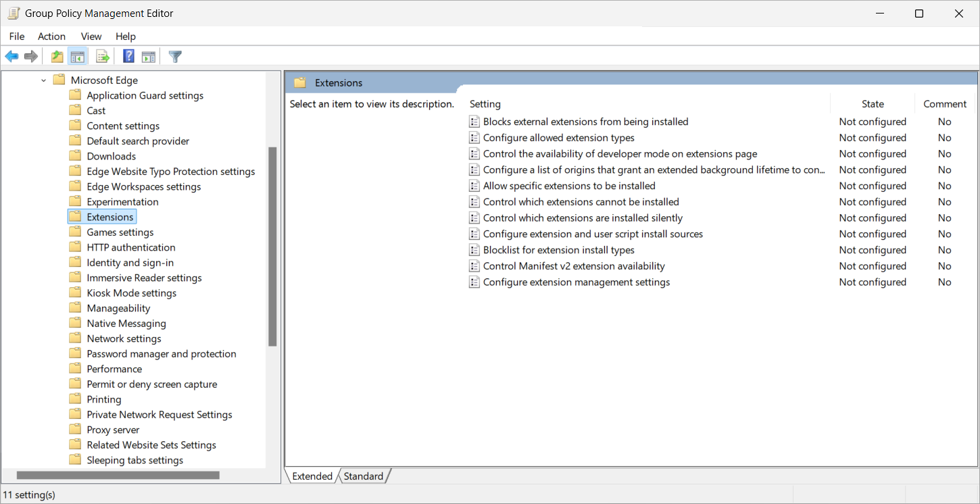Click the Export List toolbar icon
The image size is (980, 504).
click(x=102, y=56)
